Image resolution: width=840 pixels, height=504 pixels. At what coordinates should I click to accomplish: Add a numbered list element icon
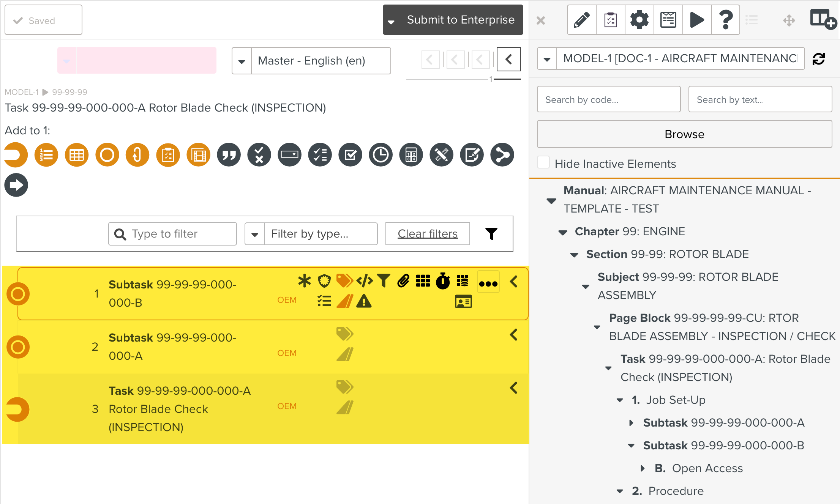[x=46, y=155]
